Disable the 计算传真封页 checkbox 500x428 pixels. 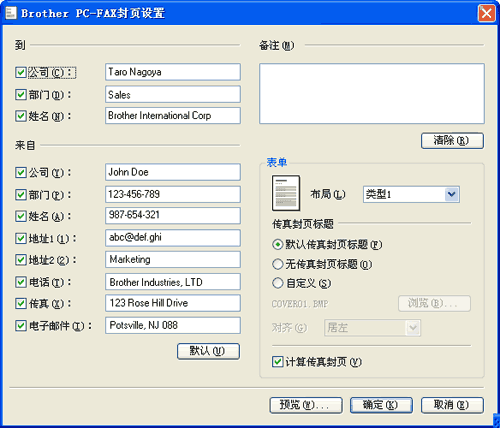click(x=277, y=361)
